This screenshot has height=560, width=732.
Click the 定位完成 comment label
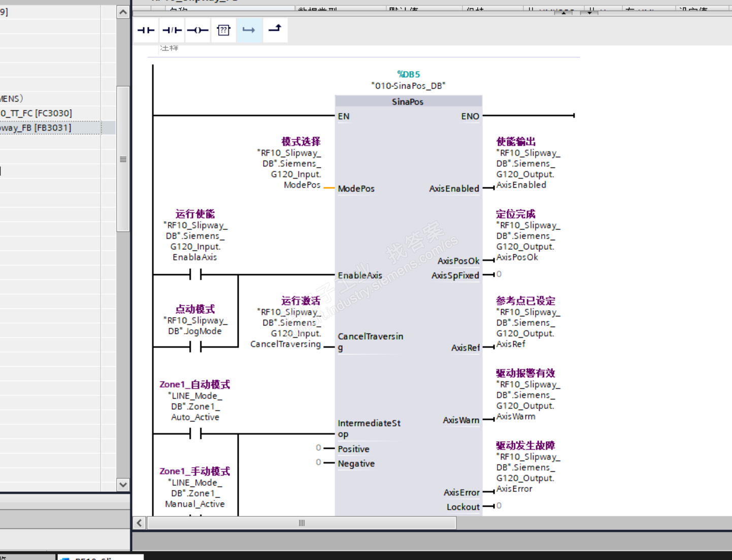(516, 214)
